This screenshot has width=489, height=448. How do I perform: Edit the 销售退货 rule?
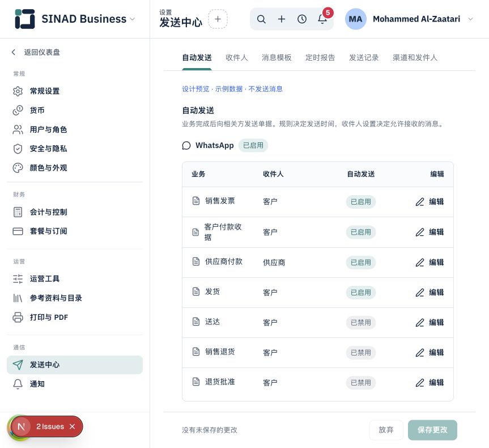click(430, 353)
